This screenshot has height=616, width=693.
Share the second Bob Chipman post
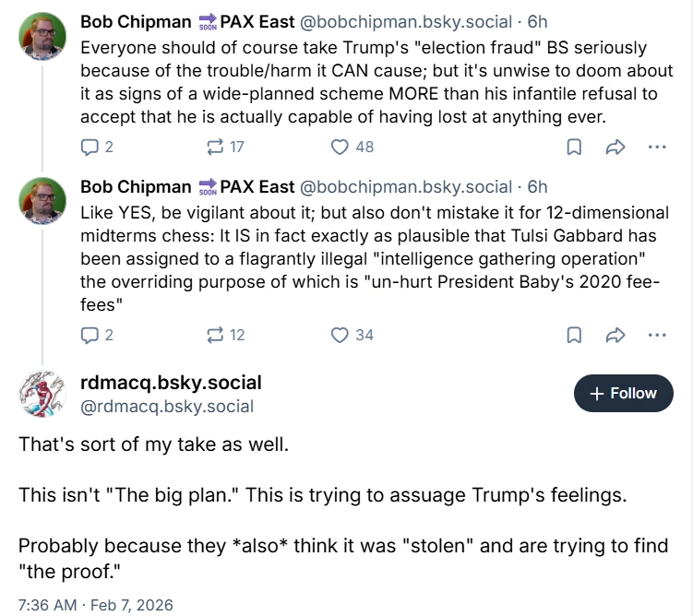click(615, 335)
